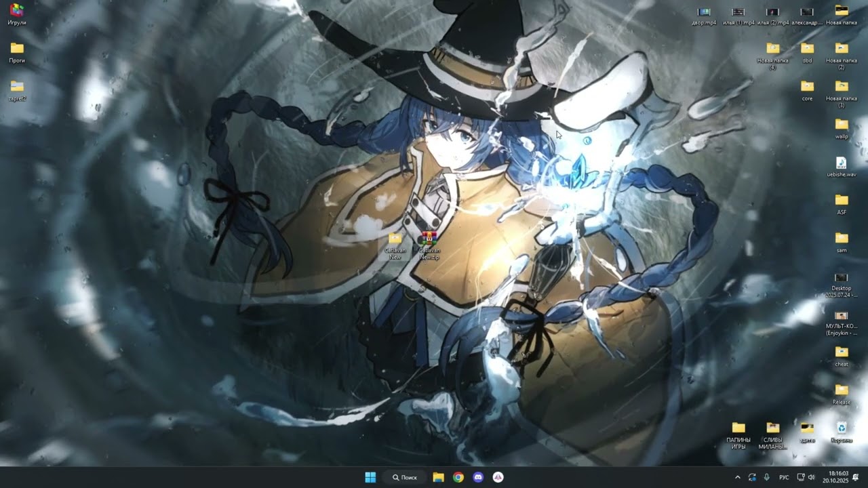Select the top-right Новая папка folder
The width and height of the screenshot is (868, 488).
(842, 15)
